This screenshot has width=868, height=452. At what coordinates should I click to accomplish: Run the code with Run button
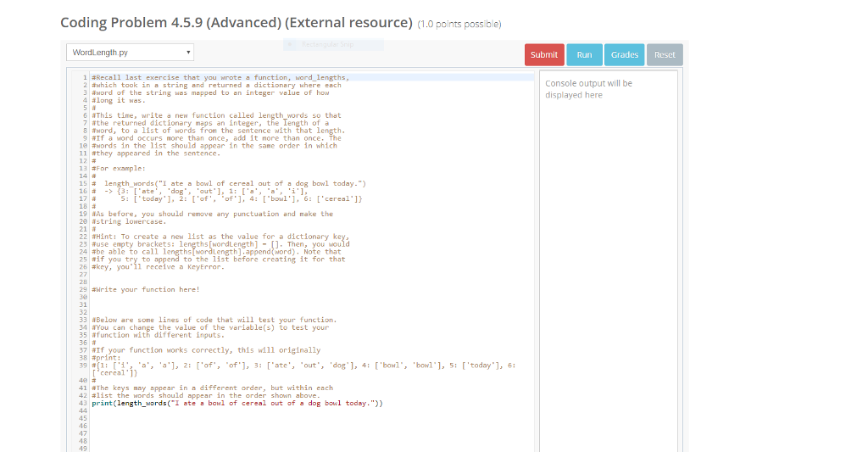click(584, 55)
